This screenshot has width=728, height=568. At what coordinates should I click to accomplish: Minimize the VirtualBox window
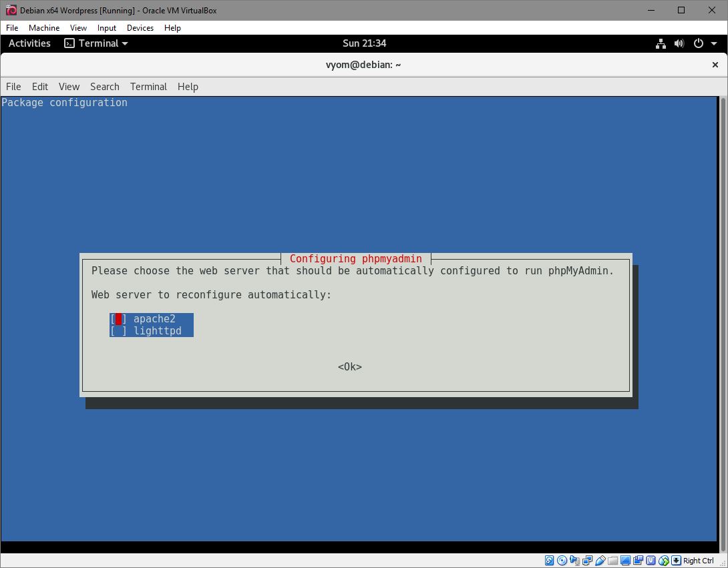[x=651, y=10]
